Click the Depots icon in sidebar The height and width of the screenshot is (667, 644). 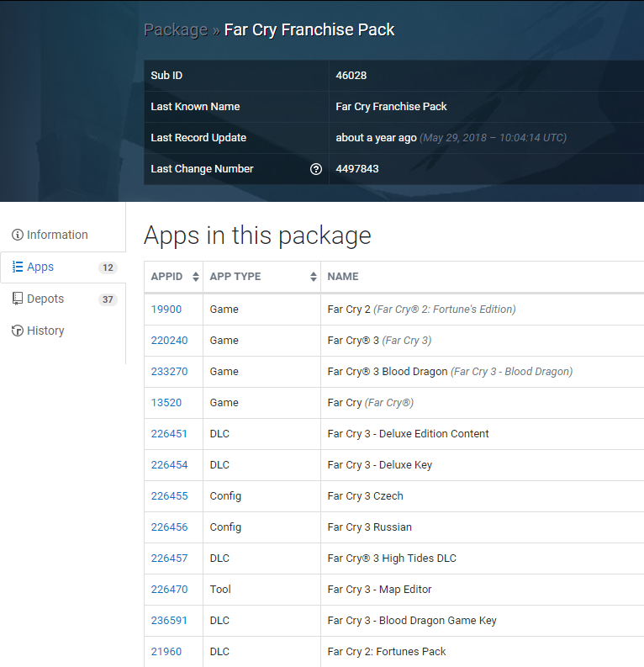point(18,299)
